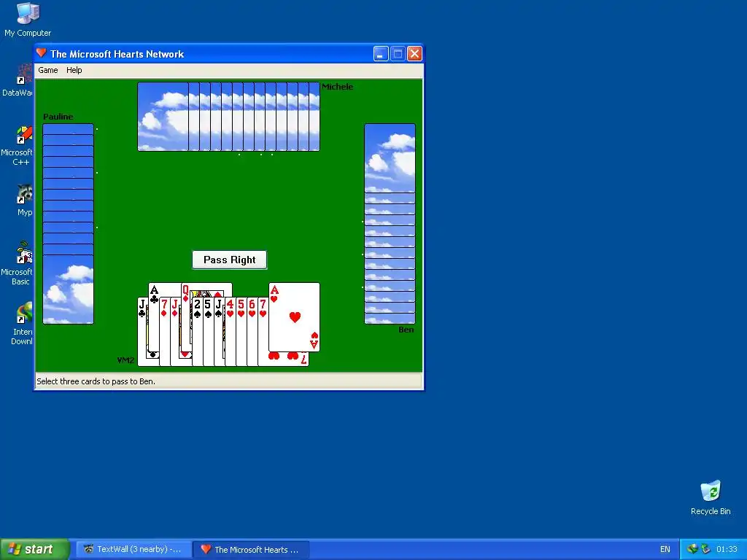Select the Jack of clubs card
Screen dimensions: 747x560
[142, 332]
